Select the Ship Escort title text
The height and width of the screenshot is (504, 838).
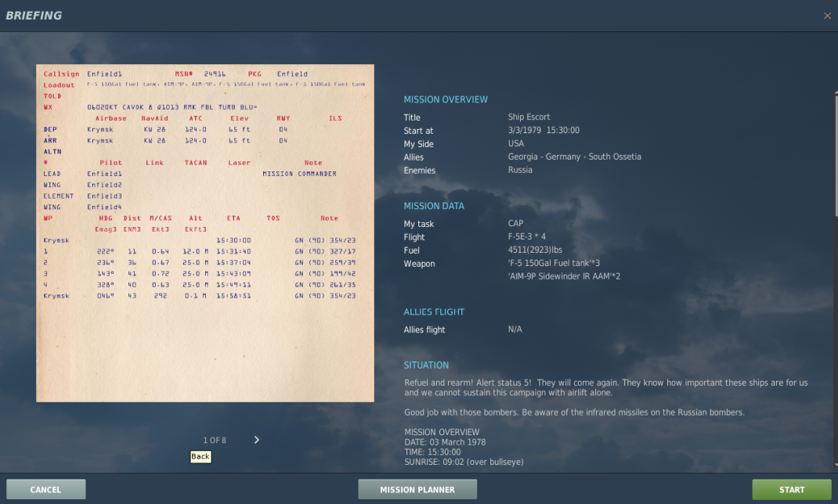pyautogui.click(x=529, y=117)
